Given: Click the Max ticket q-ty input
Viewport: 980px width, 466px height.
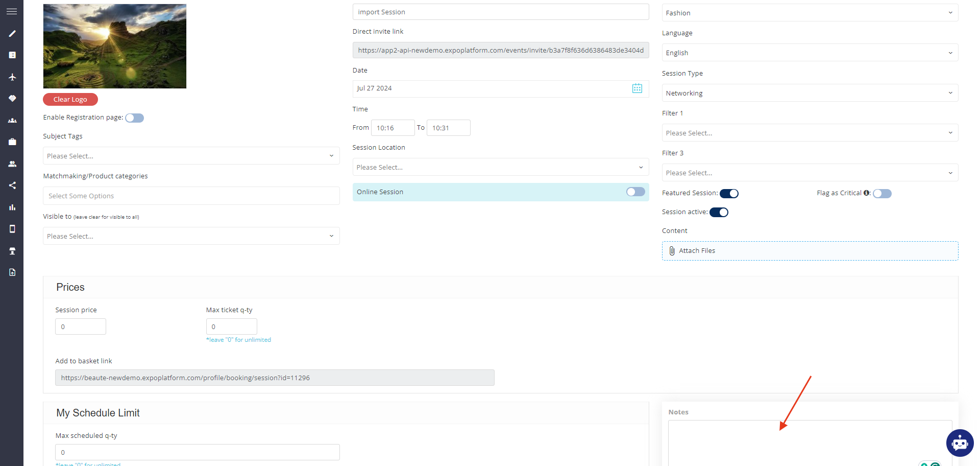Looking at the screenshot, I should 231,327.
